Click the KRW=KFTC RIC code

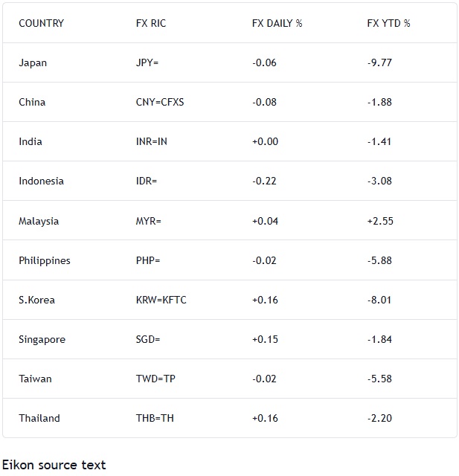tap(161, 300)
